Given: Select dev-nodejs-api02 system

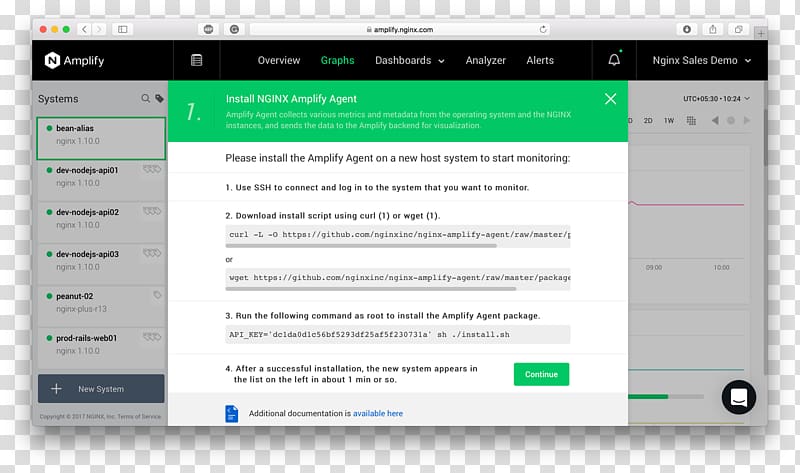Looking at the screenshot, I should click(x=101, y=222).
